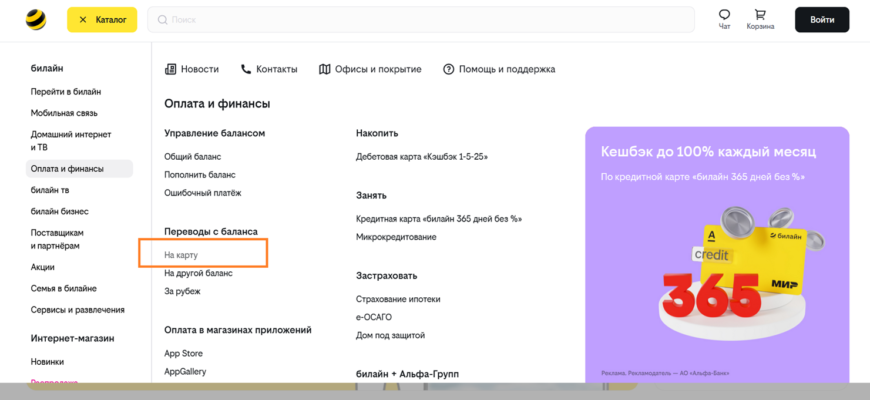Image resolution: width=870 pixels, height=400 pixels.
Task: Click the Занять heading
Action: tap(371, 195)
